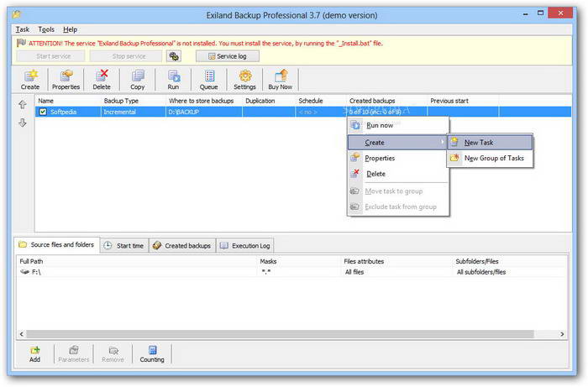Click scrollbar right arrow
This screenshot has height=387, width=588.
click(562, 334)
